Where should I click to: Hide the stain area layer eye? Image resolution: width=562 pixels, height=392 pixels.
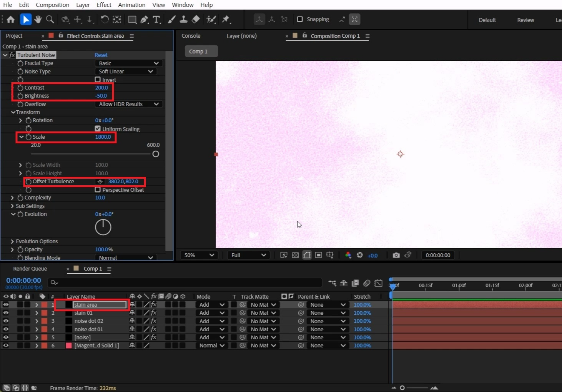6,305
